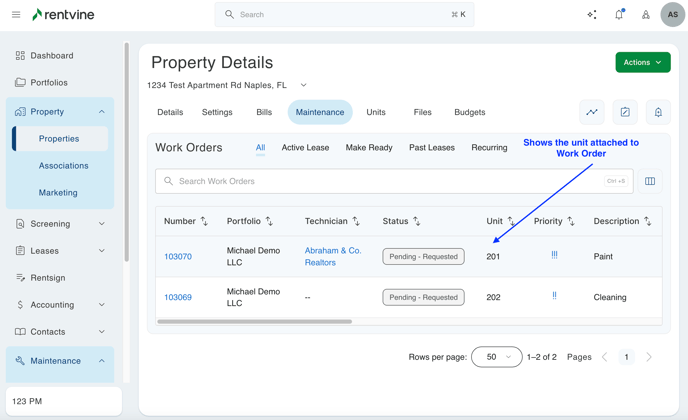Sort table by Number column

point(204,221)
